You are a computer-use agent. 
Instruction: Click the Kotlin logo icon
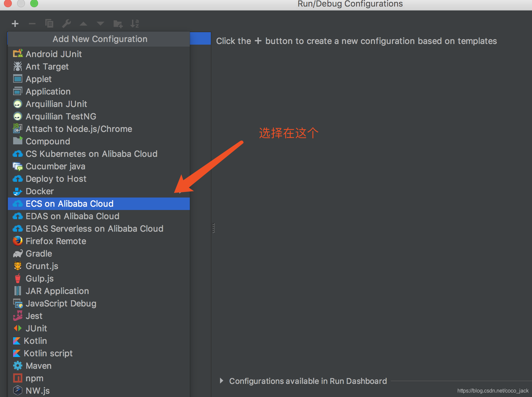tap(17, 341)
